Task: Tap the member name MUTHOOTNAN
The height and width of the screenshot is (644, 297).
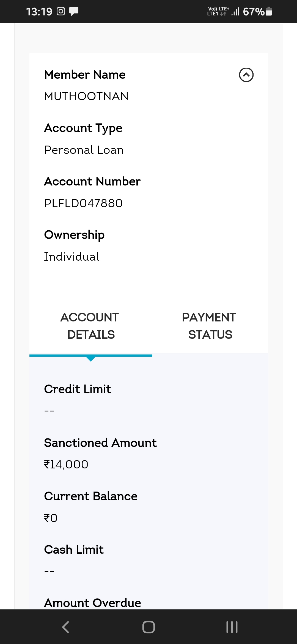Action: [86, 96]
